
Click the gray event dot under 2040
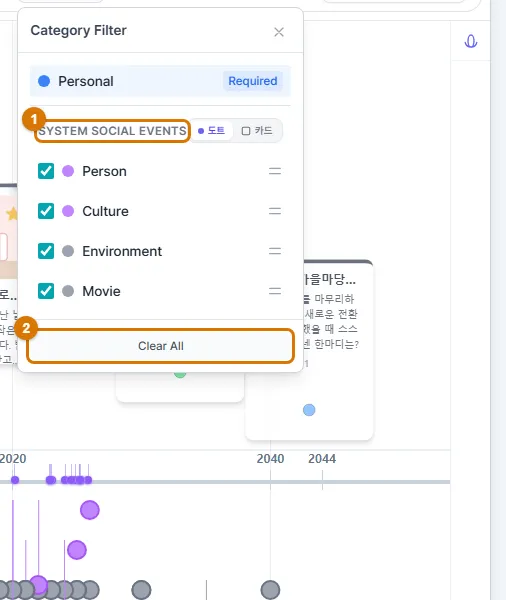(270, 590)
